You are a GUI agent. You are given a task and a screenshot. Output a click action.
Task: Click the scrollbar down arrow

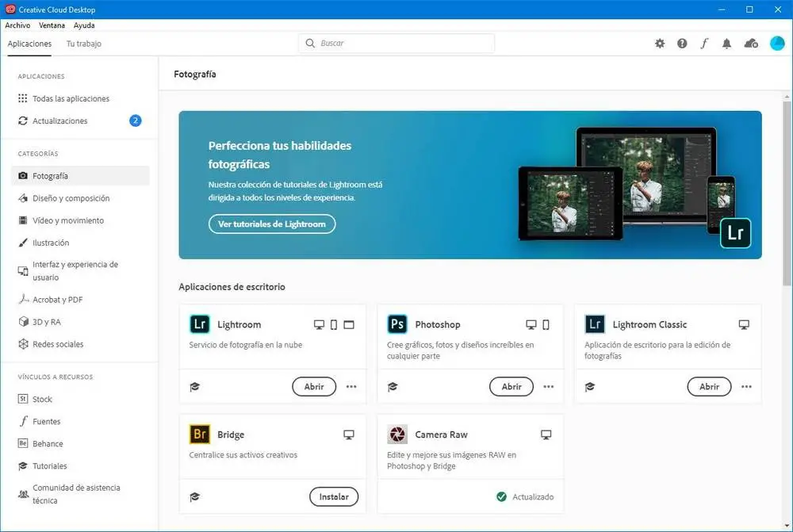click(787, 526)
